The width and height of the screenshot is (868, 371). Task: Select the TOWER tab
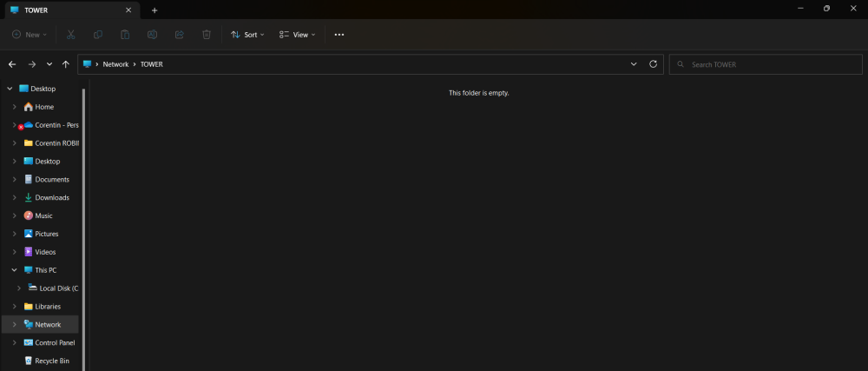coord(71,10)
